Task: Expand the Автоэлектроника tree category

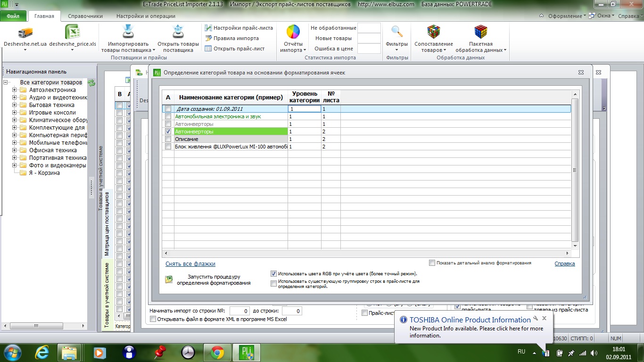Action: click(x=15, y=90)
